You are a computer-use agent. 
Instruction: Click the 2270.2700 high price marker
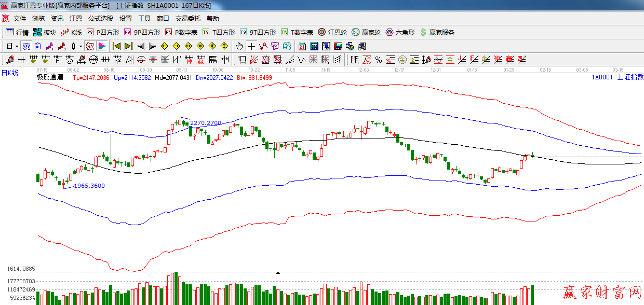[205, 123]
